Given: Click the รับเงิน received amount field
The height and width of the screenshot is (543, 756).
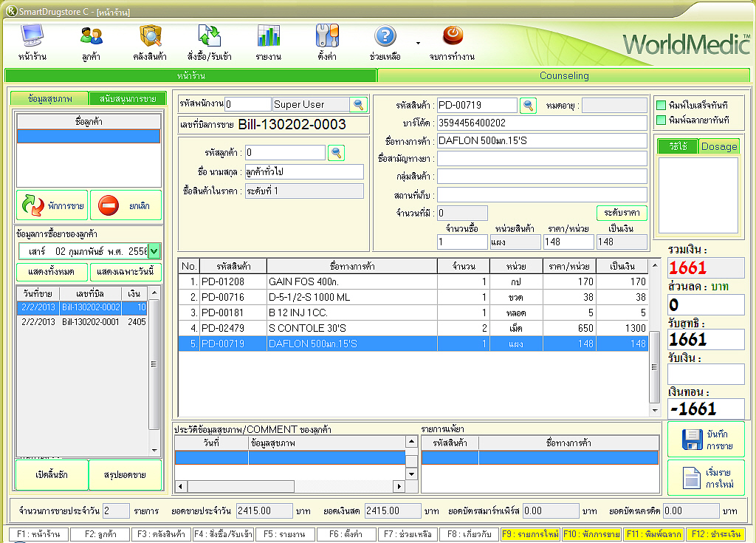Looking at the screenshot, I should (706, 375).
